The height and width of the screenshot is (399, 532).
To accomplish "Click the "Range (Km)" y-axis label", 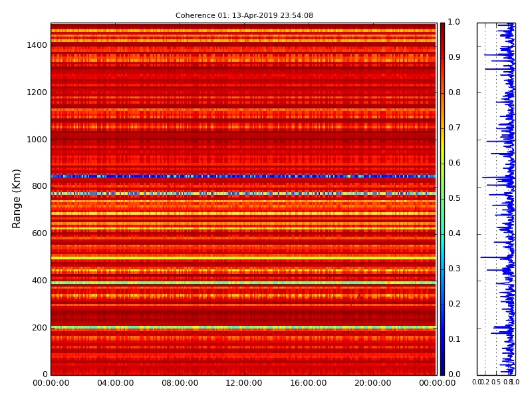I will tap(17, 198).
